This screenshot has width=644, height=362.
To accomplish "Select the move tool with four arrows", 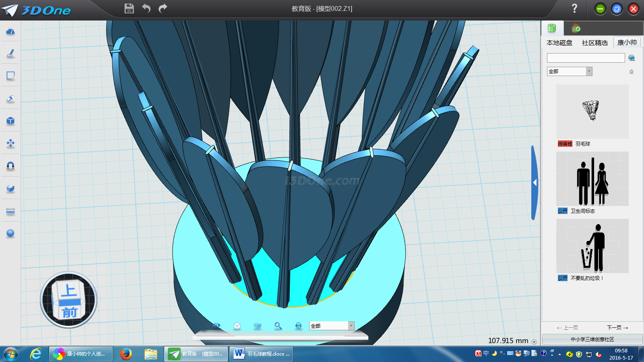I will 10,143.
